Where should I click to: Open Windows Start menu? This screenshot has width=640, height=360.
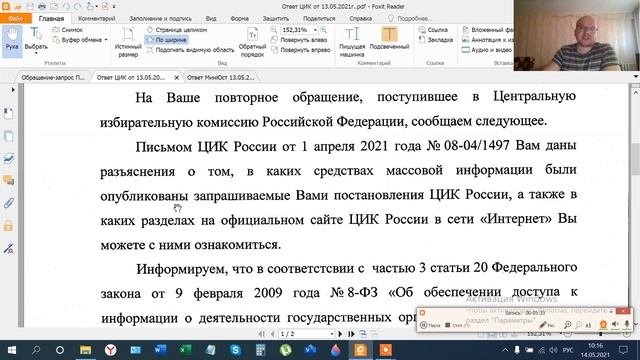point(11,350)
